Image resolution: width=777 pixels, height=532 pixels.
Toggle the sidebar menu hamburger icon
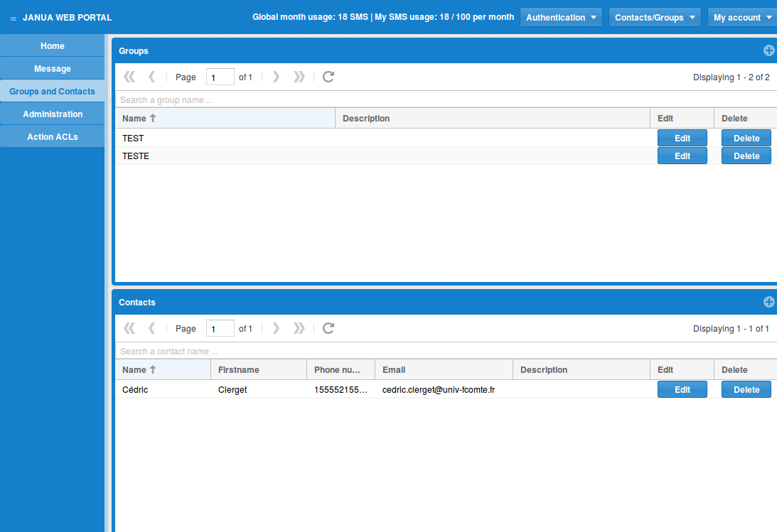point(14,18)
